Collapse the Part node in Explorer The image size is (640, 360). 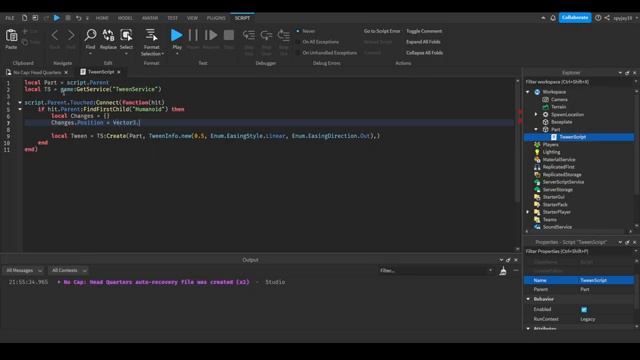pyautogui.click(x=536, y=129)
